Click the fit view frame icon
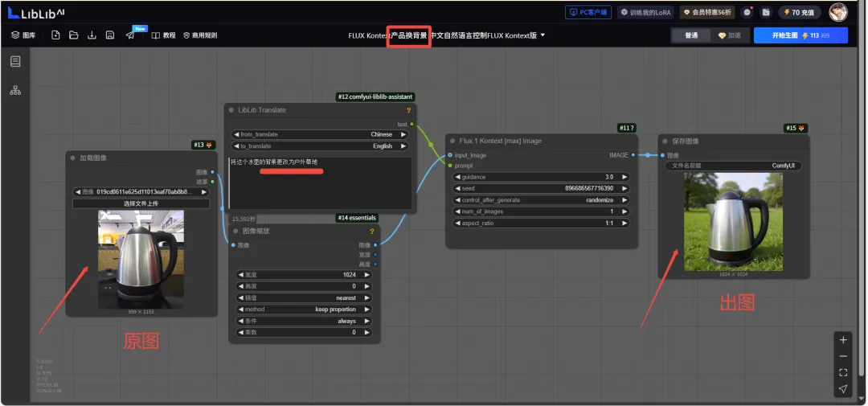This screenshot has height=406, width=868. click(x=842, y=372)
